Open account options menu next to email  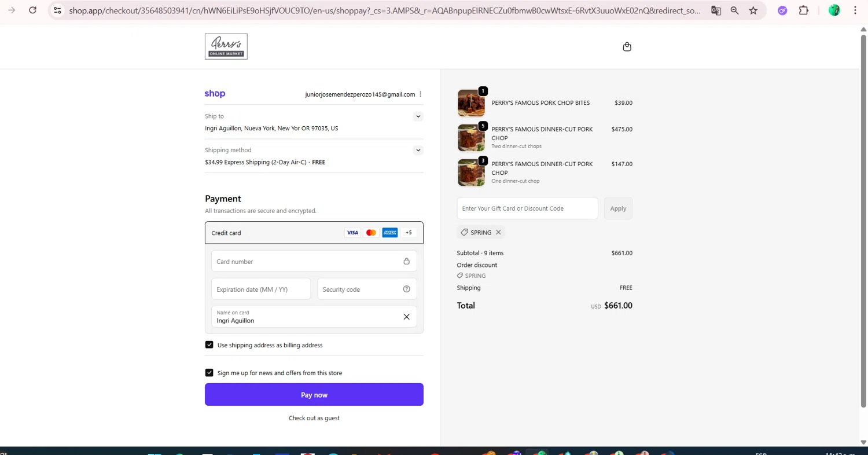point(421,94)
